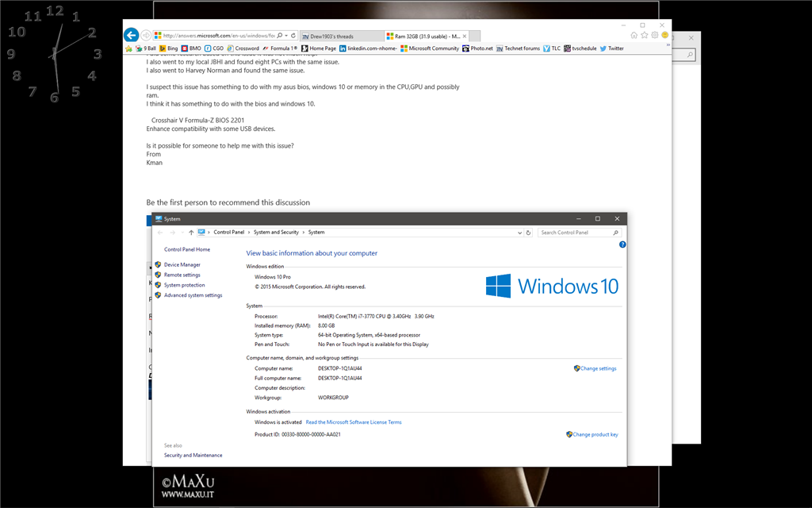812x508 pixels.
Task: Open browser Favorites star icon
Action: pos(644,35)
